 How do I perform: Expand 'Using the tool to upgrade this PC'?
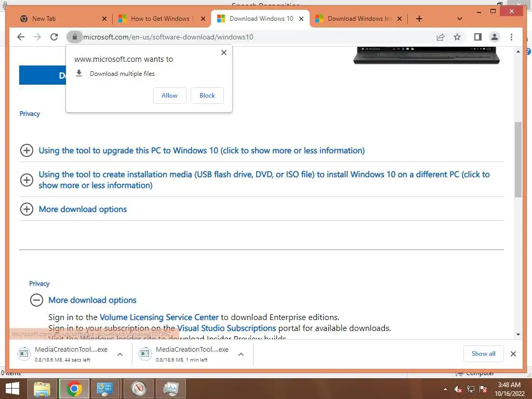(202, 150)
